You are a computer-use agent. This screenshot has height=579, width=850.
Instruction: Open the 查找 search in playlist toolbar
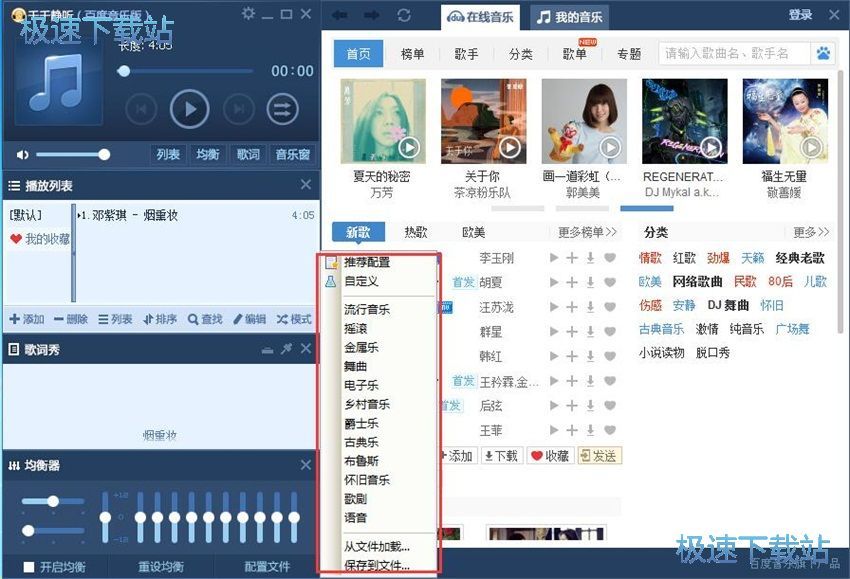[205, 319]
